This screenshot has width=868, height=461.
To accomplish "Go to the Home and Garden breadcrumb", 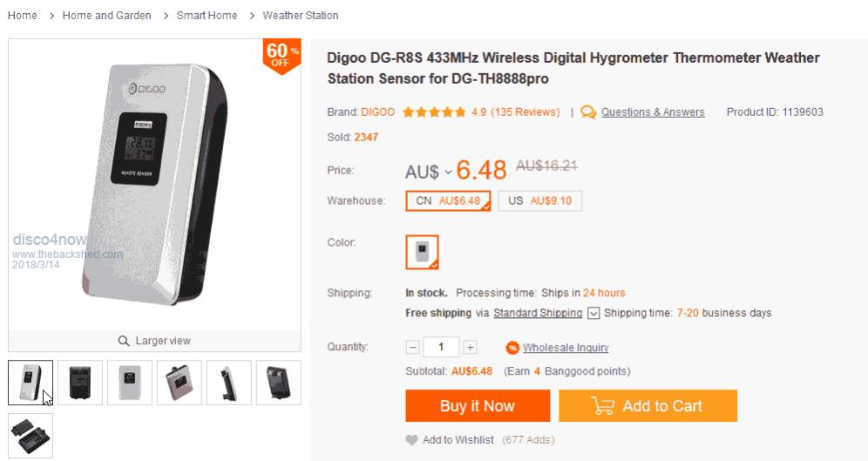I will coord(107,16).
